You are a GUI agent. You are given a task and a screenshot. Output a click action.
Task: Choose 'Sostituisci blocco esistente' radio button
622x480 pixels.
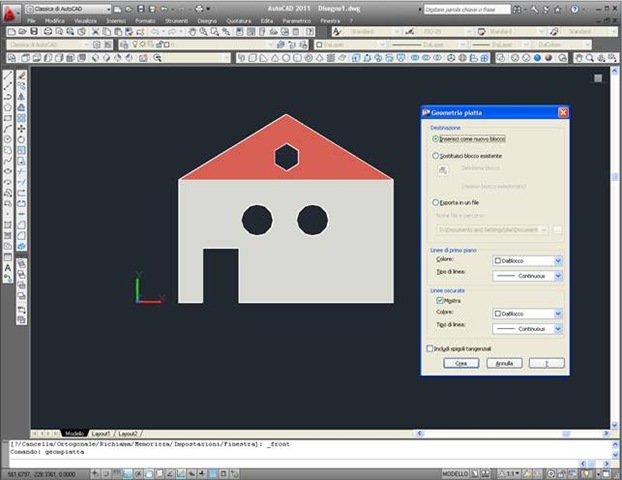436,156
